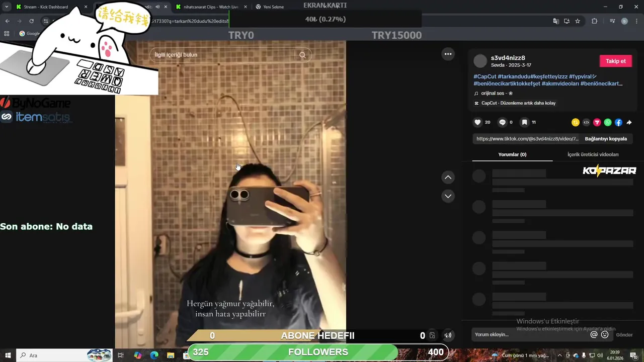
Task: Send to friends via red paper plane icon
Action: point(597,122)
